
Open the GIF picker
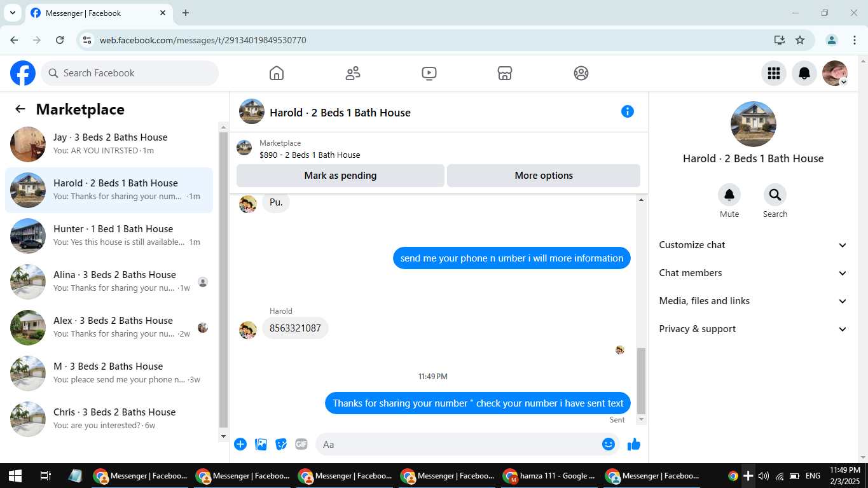[301, 444]
